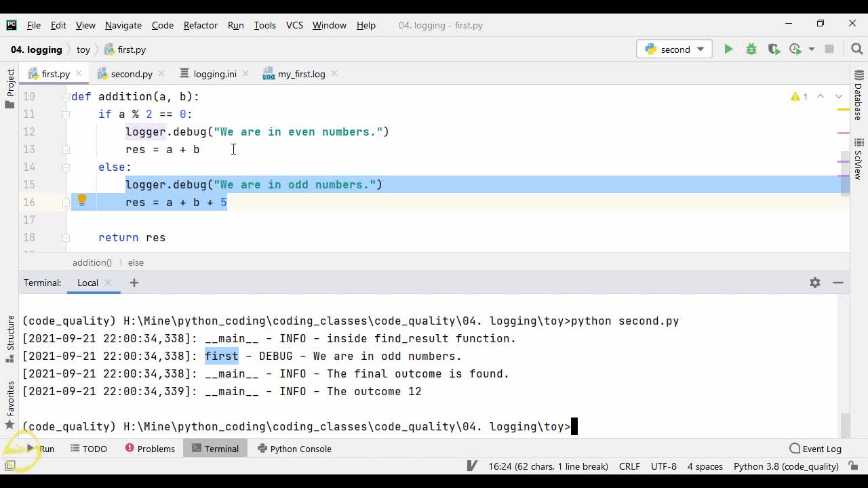Open the 'second' run configuration dropdown

coord(675,49)
